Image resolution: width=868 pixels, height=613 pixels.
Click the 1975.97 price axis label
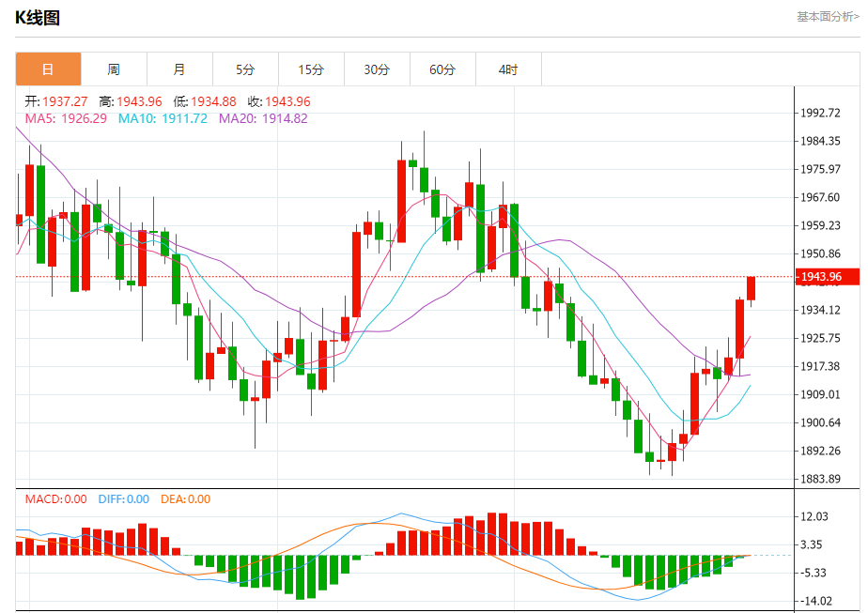[820, 169]
